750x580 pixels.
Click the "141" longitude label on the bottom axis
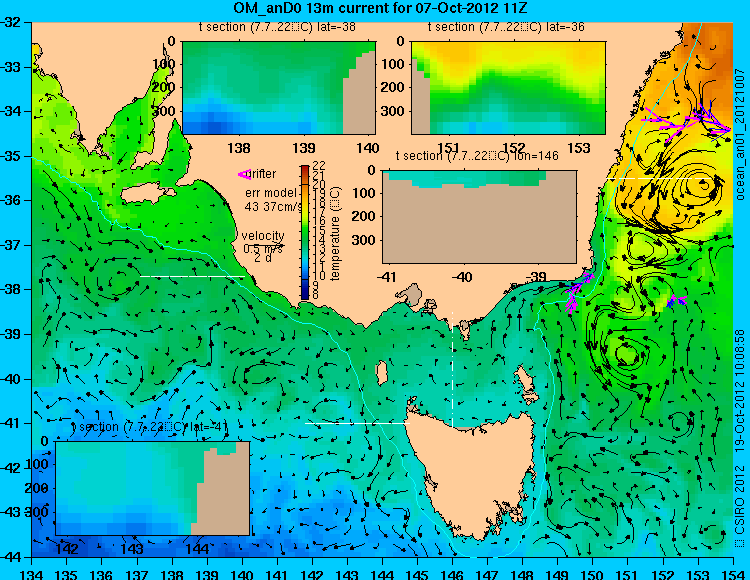277,573
